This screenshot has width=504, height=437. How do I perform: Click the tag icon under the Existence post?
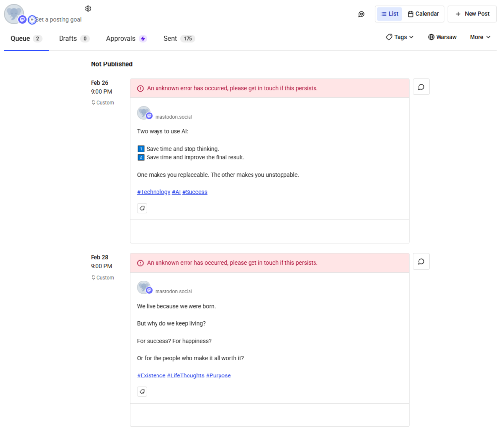click(142, 392)
